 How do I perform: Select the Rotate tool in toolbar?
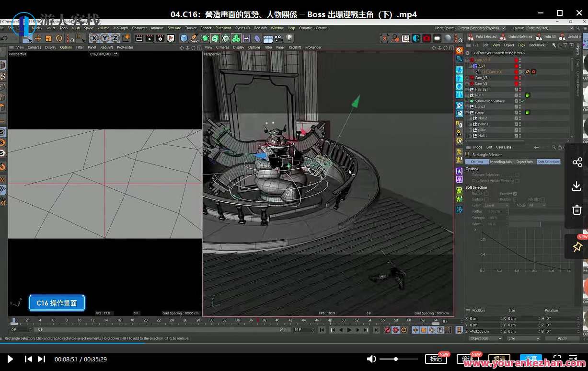[x=59, y=38]
